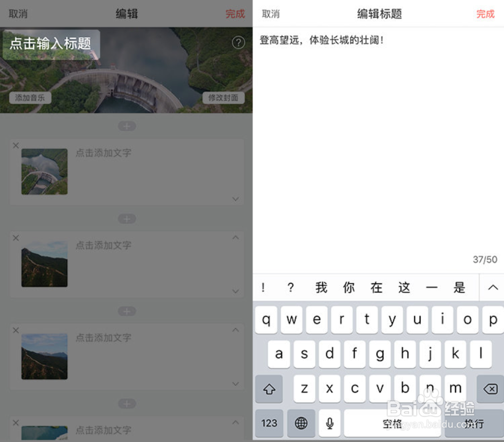
Task: Tap the h key
Action: [405, 354]
